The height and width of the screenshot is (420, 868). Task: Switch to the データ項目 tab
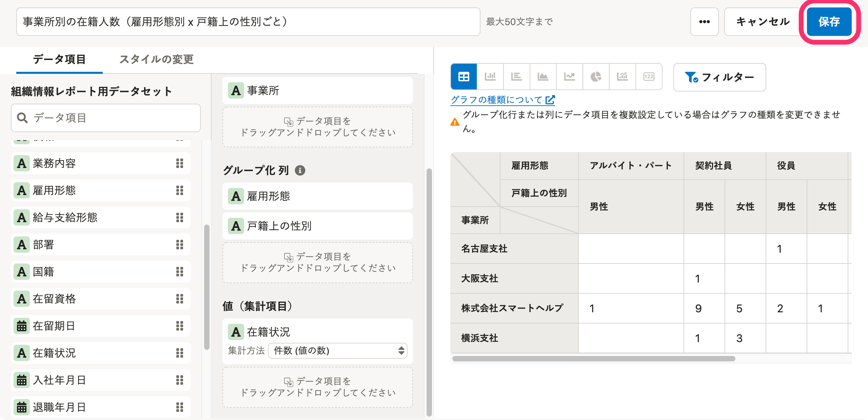[x=59, y=60]
